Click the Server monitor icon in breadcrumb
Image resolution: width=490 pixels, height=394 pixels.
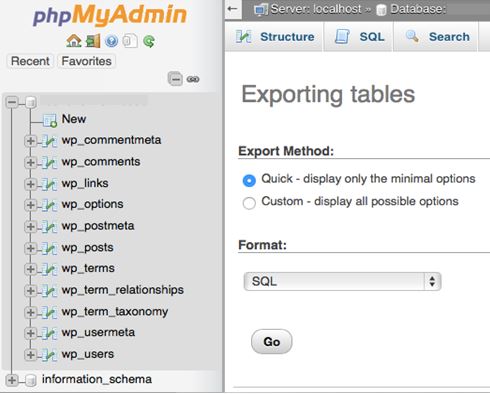260,10
